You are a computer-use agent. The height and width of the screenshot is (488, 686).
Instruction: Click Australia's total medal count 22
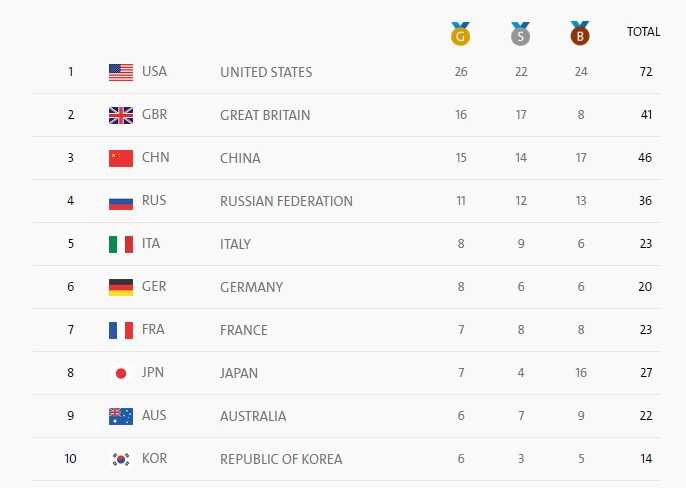tap(646, 416)
